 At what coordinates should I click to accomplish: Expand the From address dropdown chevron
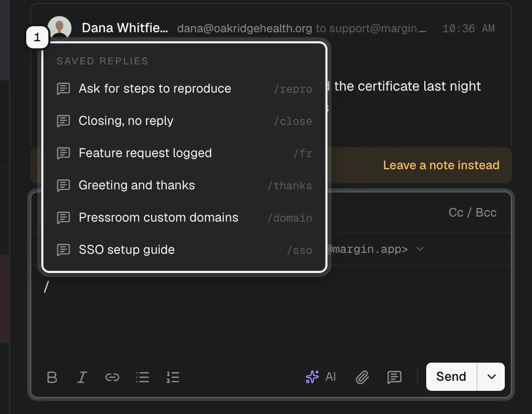[420, 249]
